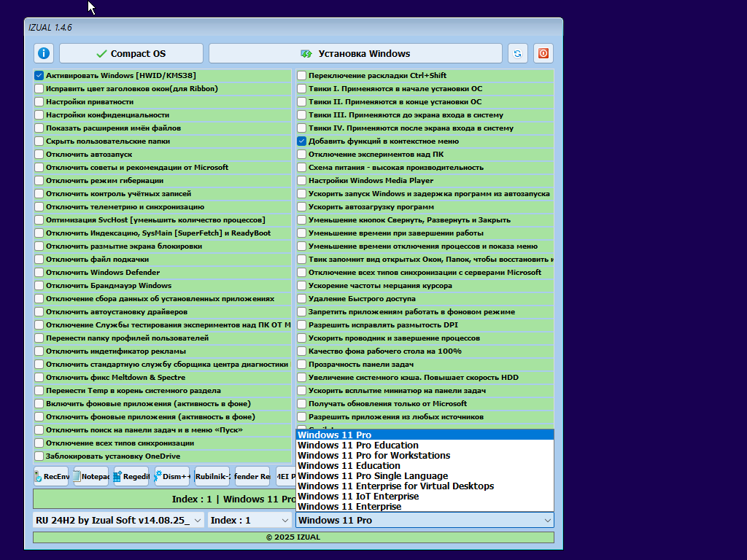Collapse the Windows 11 Pro edition combo box

[425, 520]
